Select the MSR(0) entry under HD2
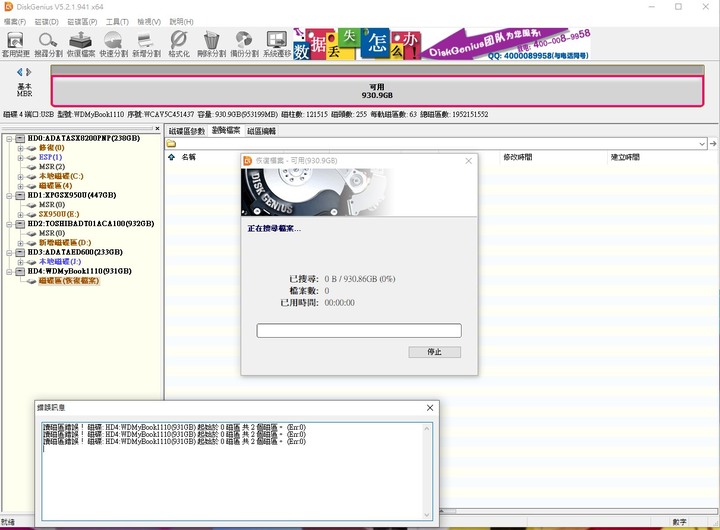Screen dimensions: 720x530 (x=52, y=233)
